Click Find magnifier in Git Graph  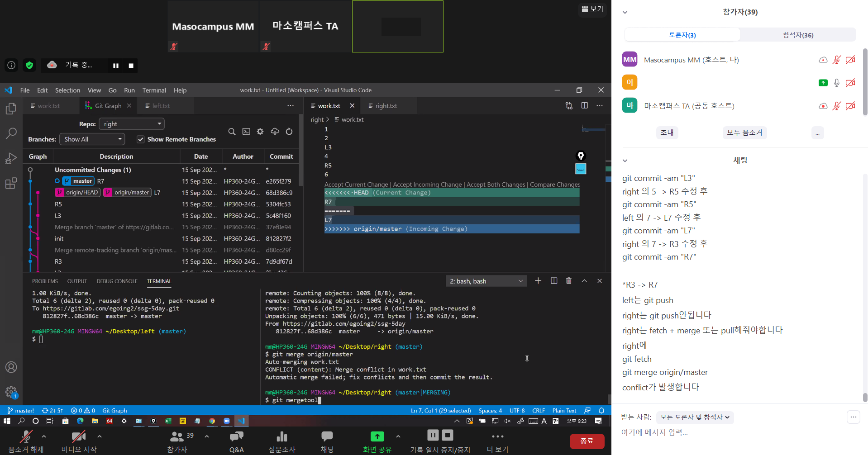pos(232,132)
